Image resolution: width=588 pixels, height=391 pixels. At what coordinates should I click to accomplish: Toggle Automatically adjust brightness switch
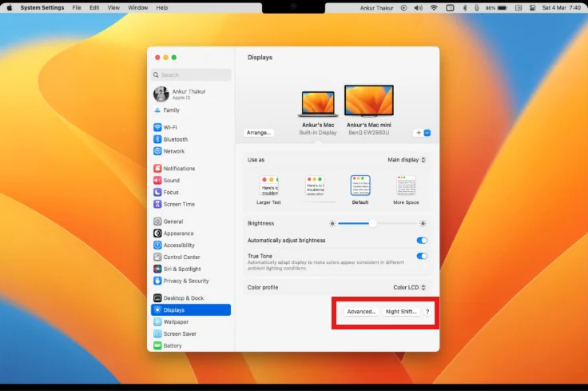422,241
